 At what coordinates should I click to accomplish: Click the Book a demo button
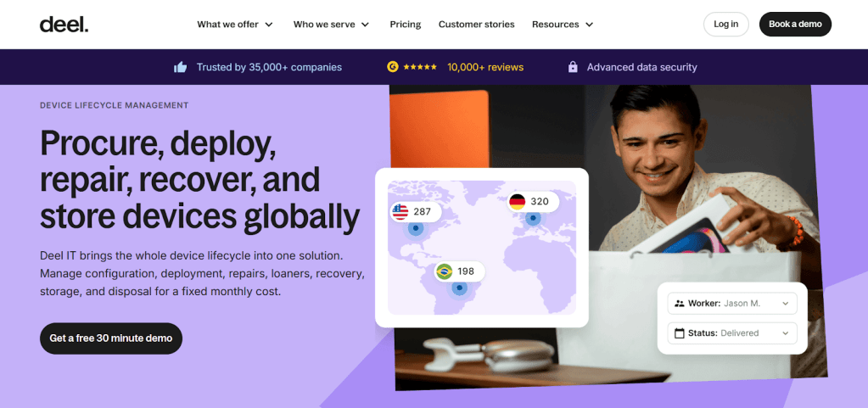point(795,24)
